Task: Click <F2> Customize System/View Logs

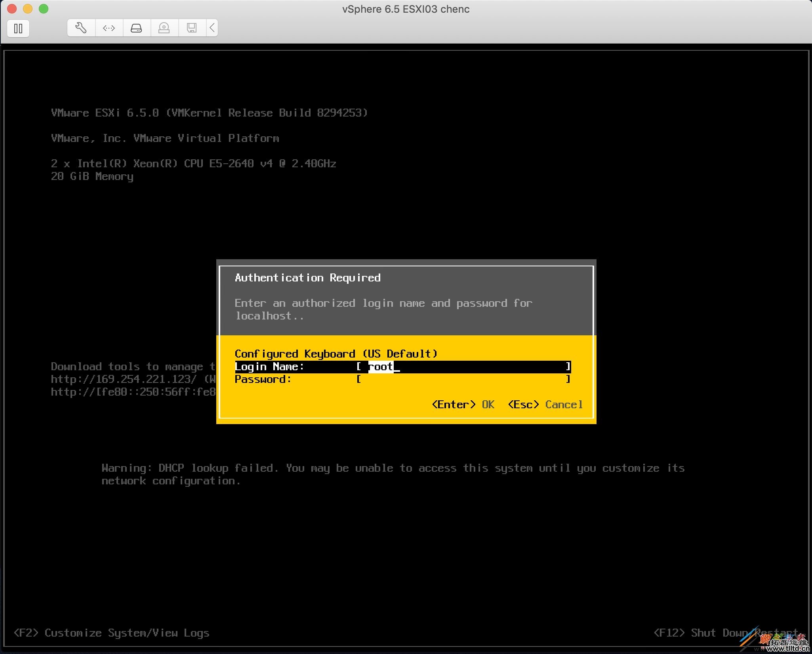Action: 111,633
